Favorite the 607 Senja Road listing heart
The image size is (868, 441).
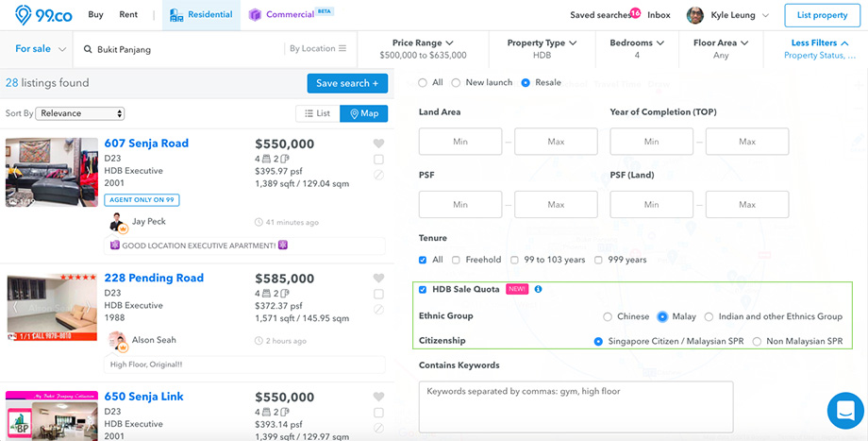378,144
